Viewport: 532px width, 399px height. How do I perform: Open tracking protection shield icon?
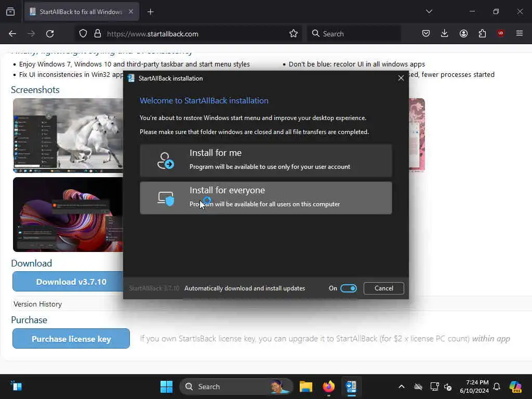point(83,34)
